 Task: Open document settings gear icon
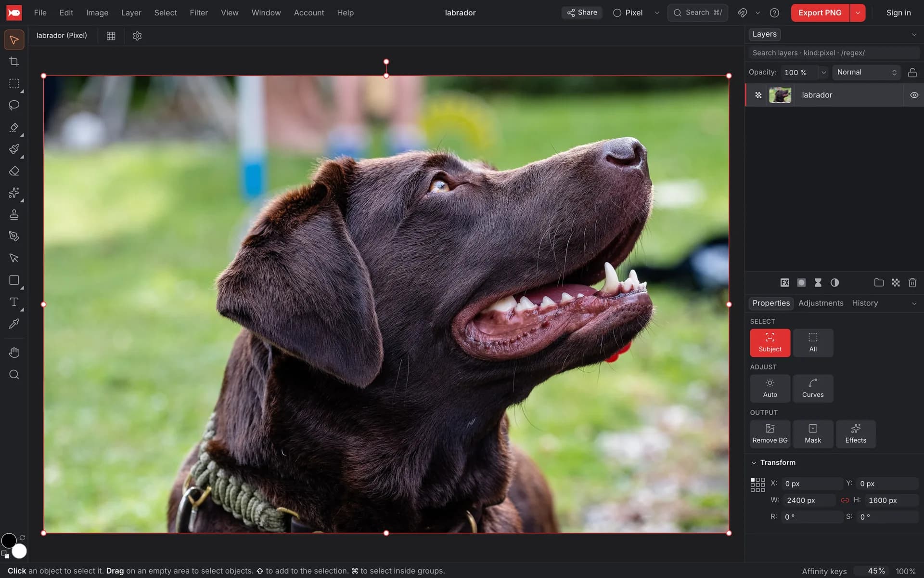coord(137,36)
